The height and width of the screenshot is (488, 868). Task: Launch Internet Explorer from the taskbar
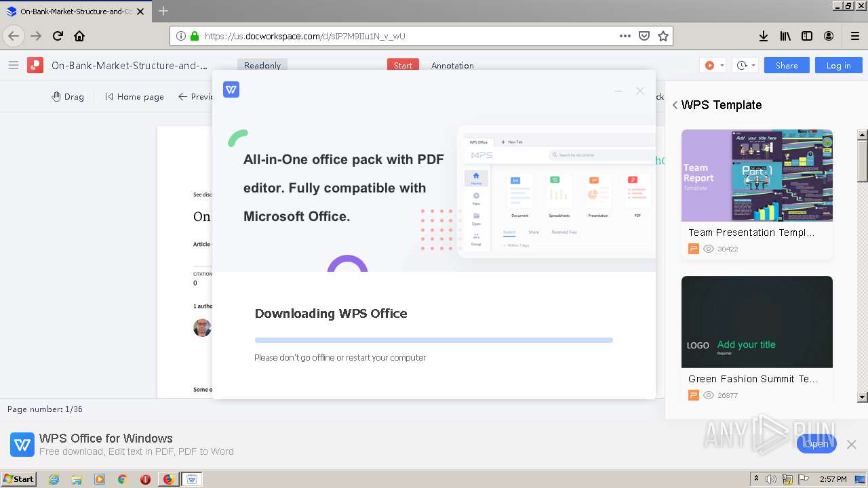pyautogui.click(x=54, y=479)
